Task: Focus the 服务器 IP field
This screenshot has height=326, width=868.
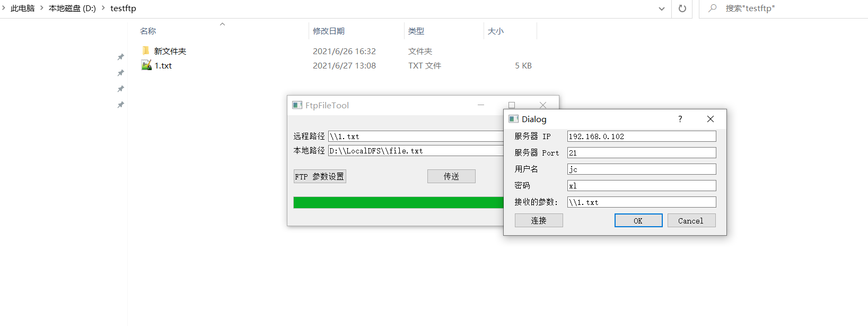Action: pos(642,136)
